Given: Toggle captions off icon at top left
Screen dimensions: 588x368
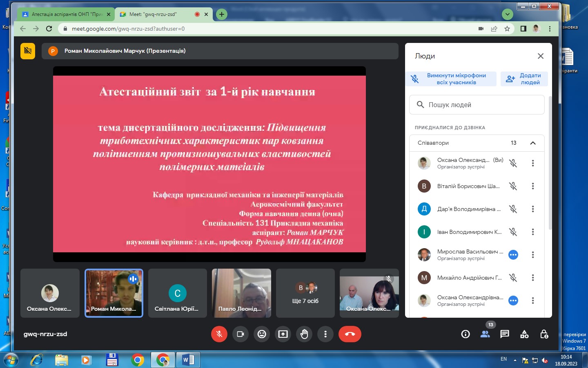Looking at the screenshot, I should pyautogui.click(x=28, y=51).
